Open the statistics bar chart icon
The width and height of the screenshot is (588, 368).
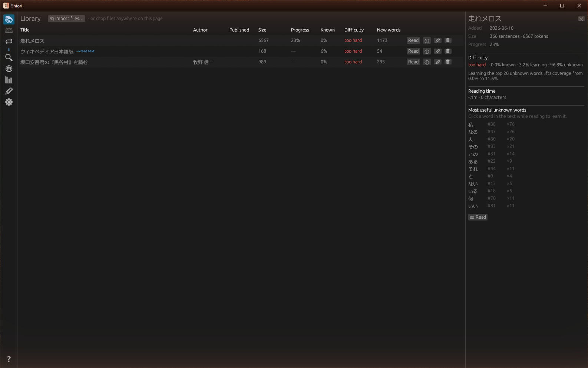[x=9, y=80]
